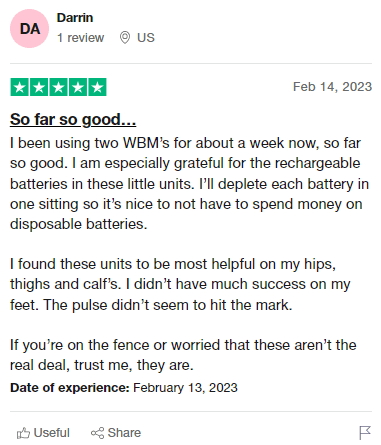This screenshot has height=445, width=381.
Task: Click the Feb 14, 2023 review date
Action: [332, 87]
